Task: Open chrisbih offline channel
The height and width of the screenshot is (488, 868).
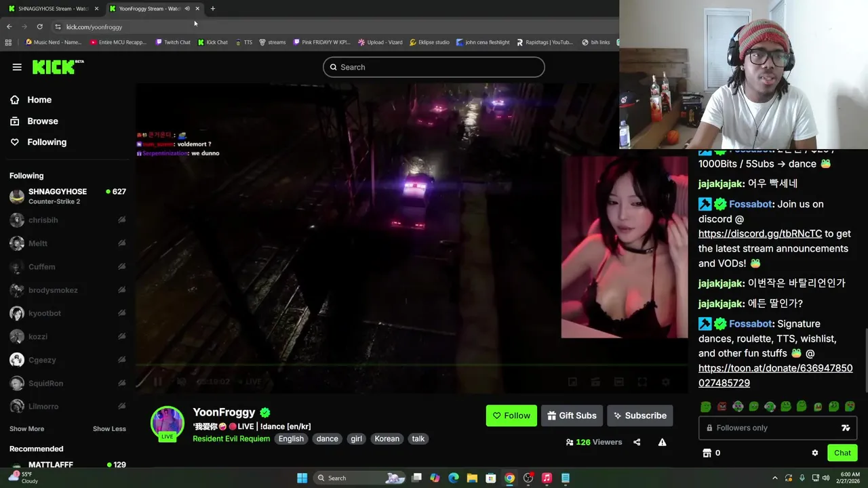Action: point(68,220)
